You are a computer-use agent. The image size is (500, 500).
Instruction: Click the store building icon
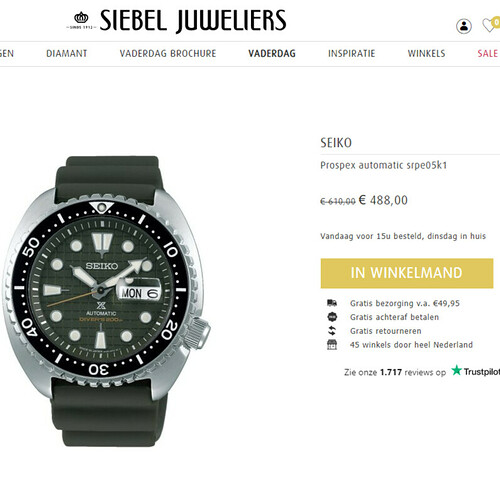point(332,345)
